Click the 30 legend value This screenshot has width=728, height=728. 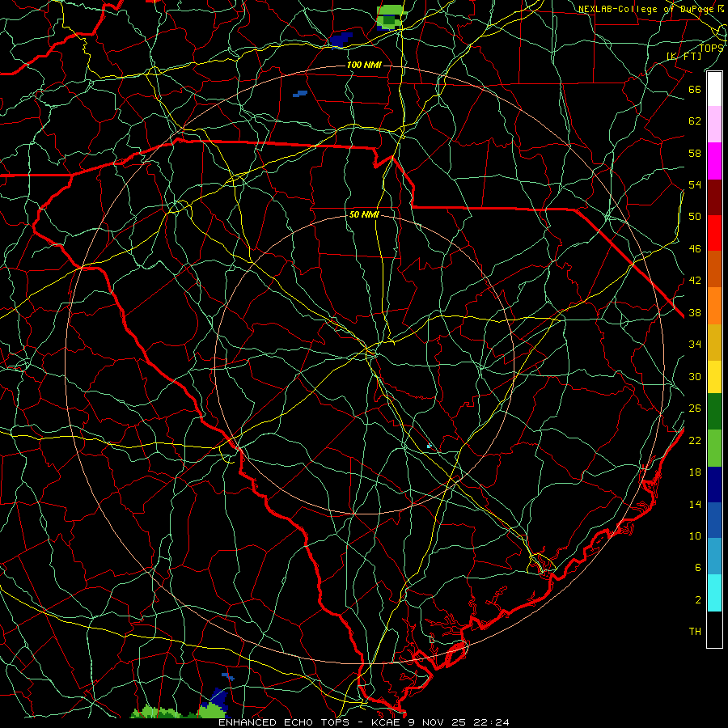point(695,376)
